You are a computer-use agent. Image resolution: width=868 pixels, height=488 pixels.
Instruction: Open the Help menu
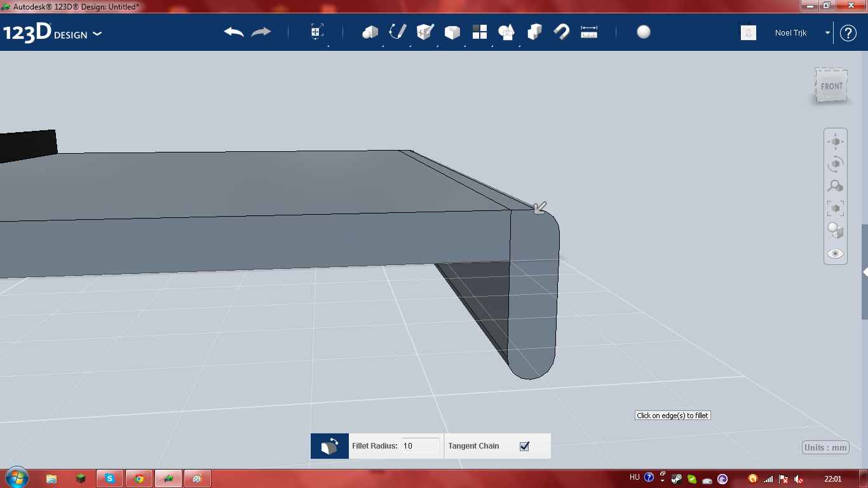pos(848,33)
